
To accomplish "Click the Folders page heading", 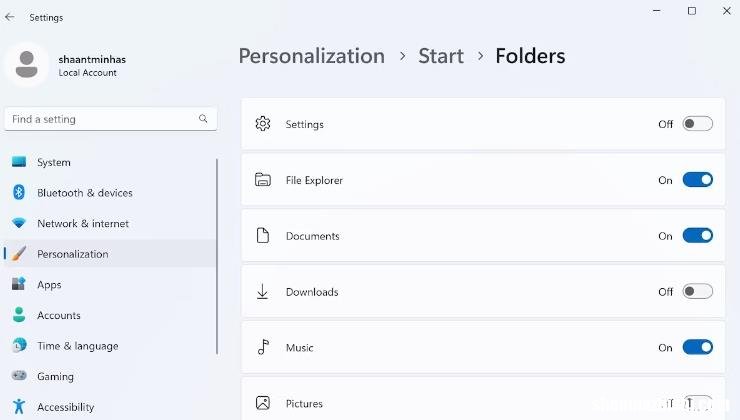I will [x=530, y=56].
